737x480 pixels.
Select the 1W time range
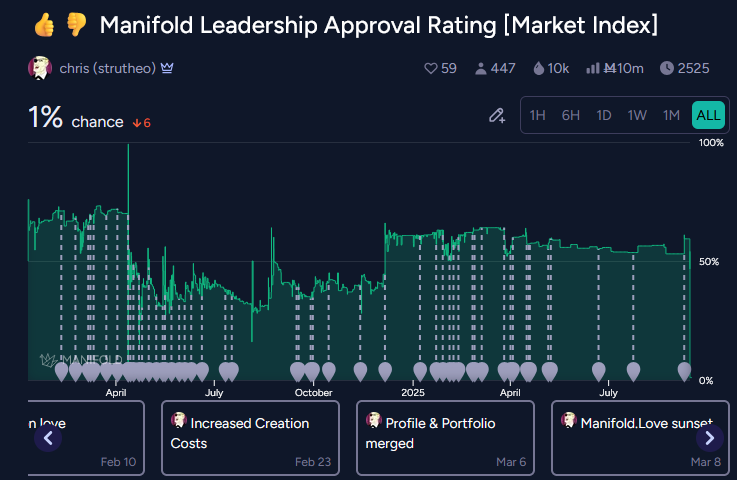click(x=637, y=115)
